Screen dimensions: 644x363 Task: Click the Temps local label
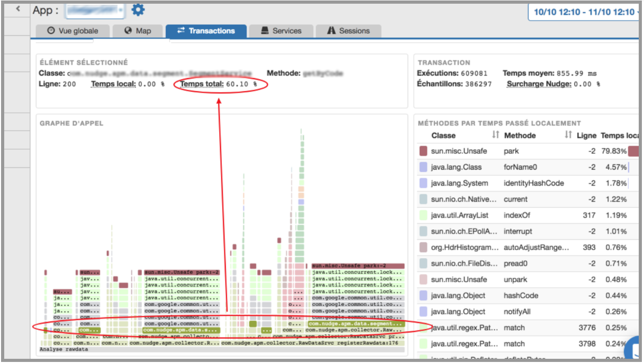113,84
